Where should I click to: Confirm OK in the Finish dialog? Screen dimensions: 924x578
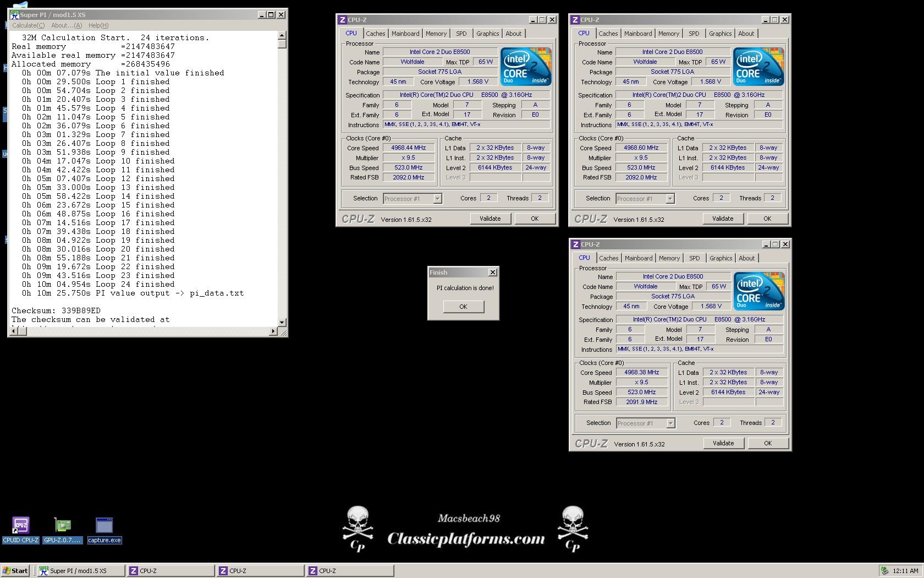(463, 307)
